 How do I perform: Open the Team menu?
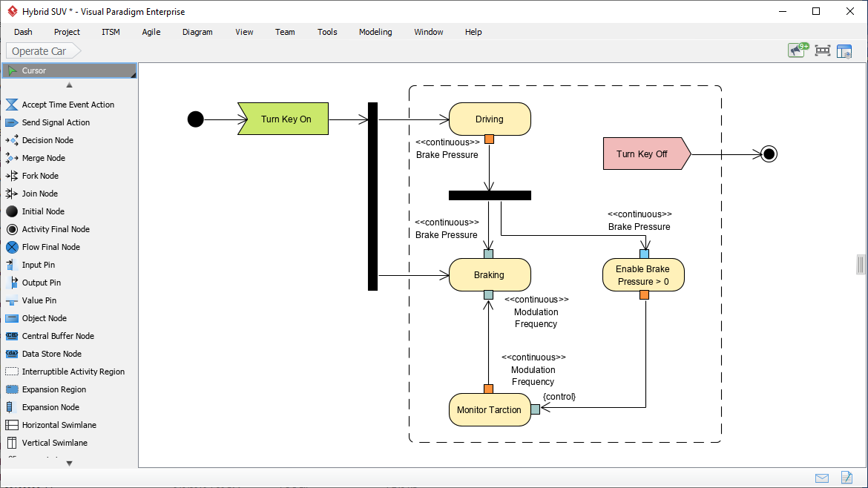pos(285,32)
